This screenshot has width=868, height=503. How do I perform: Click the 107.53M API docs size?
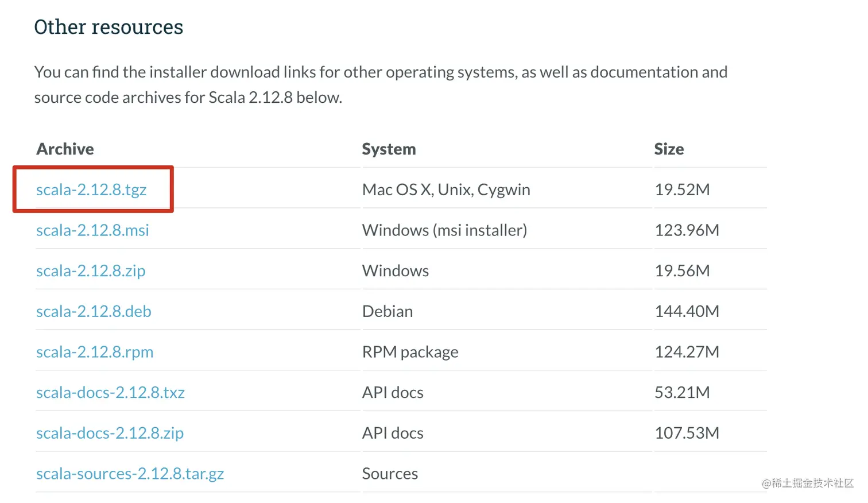pos(687,433)
